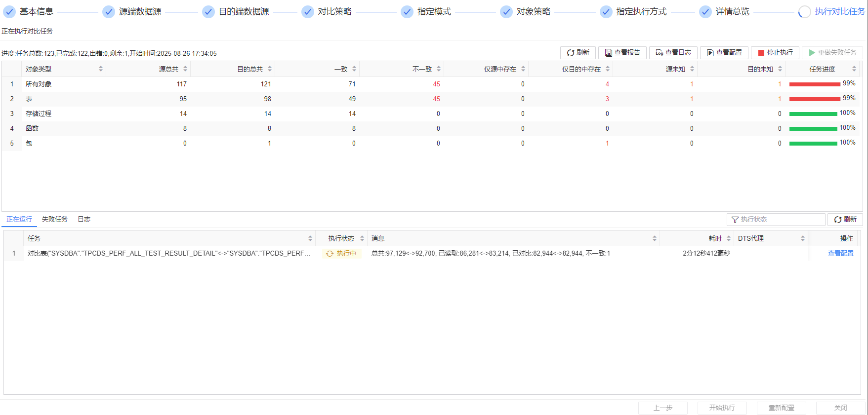Stop execution with 停止执行 button
The height and width of the screenshot is (415, 868).
(x=775, y=53)
